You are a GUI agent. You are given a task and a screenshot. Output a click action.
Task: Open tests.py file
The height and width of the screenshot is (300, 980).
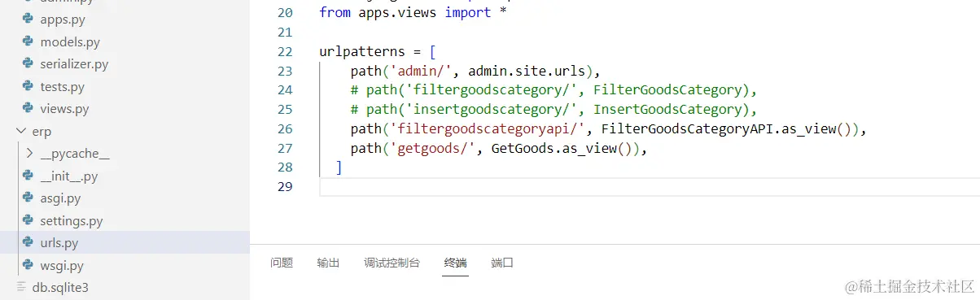point(62,86)
